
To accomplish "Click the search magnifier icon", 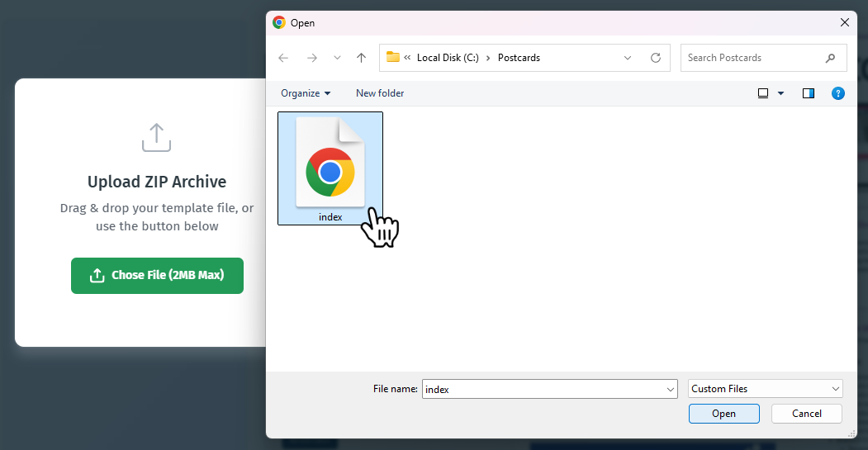I will point(830,58).
